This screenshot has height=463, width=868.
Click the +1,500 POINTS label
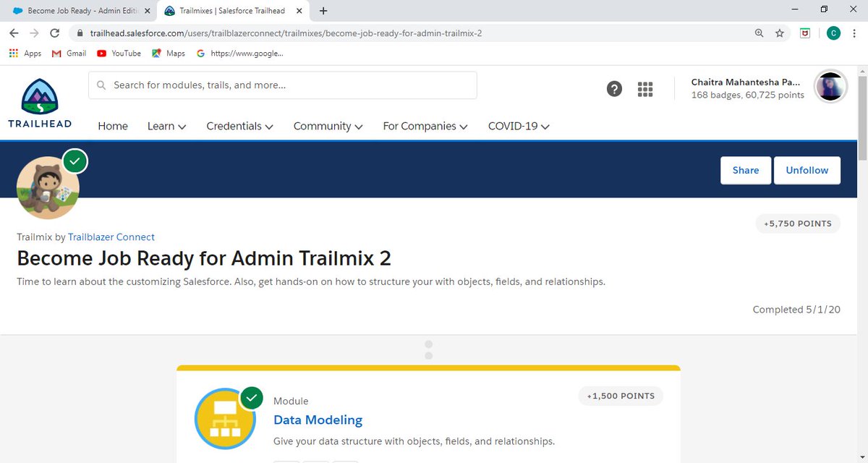click(621, 396)
